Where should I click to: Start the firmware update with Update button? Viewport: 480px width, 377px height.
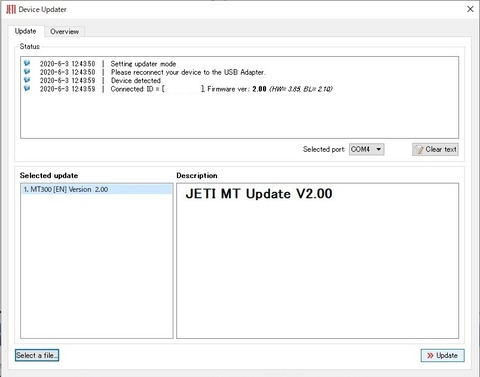click(442, 355)
